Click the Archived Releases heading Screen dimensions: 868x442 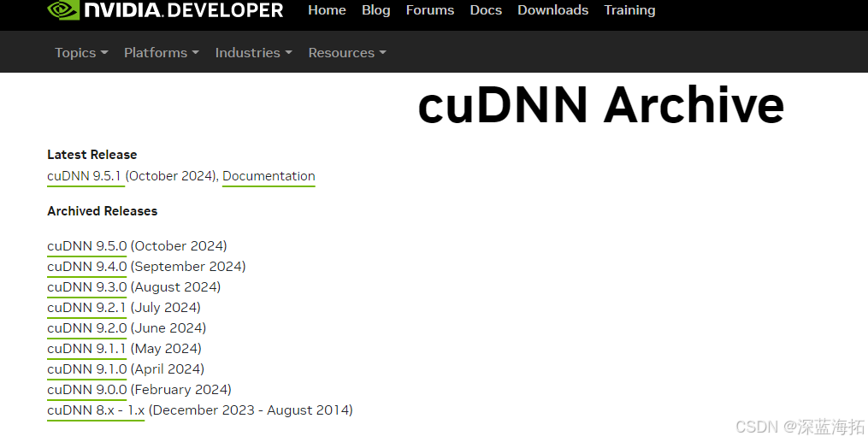click(103, 211)
